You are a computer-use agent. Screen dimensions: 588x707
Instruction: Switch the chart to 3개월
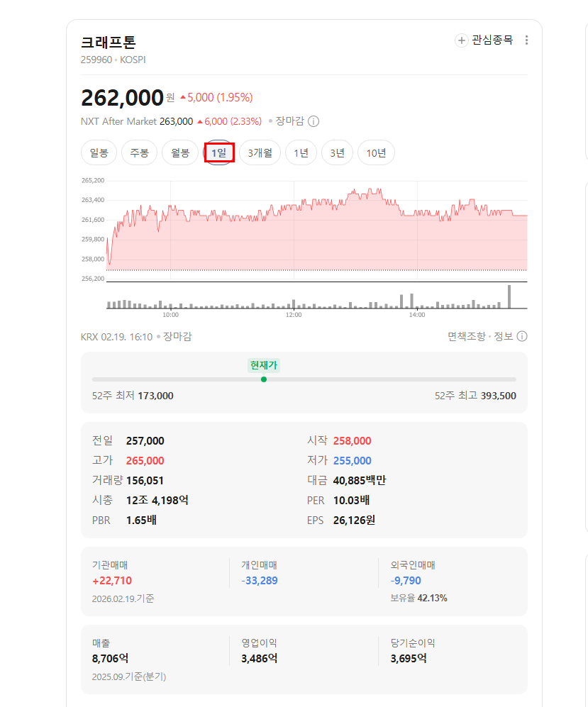pyautogui.click(x=260, y=153)
